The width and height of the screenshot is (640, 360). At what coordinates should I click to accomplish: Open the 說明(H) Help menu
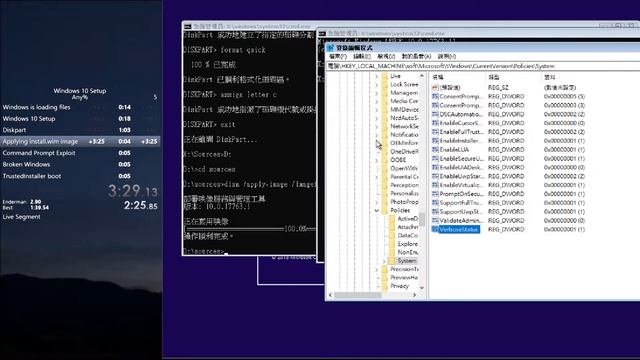tap(447, 56)
